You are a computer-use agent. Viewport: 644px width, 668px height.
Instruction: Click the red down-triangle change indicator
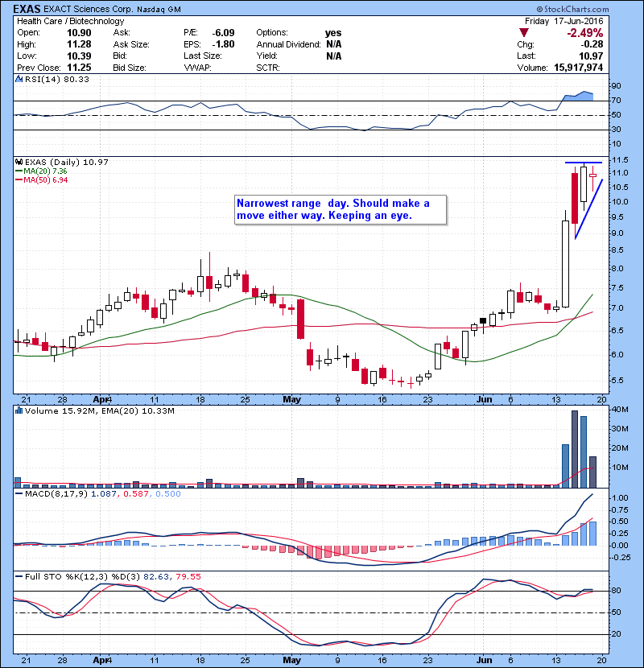(x=524, y=33)
